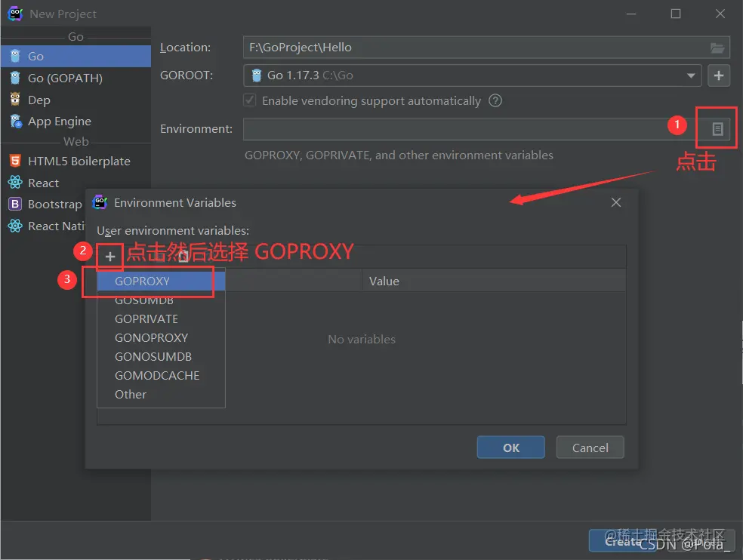Choose GONOSUMDB from the popup list
Image resolution: width=743 pixels, height=560 pixels.
161,357
